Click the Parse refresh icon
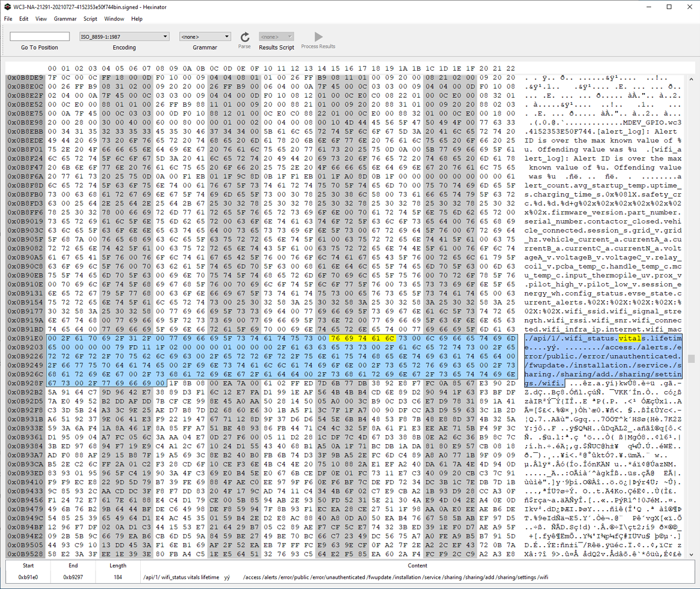 [245, 37]
